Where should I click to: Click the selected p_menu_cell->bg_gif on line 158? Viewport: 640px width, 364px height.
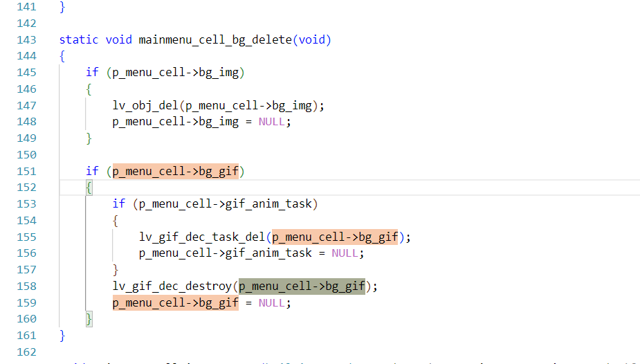click(302, 286)
